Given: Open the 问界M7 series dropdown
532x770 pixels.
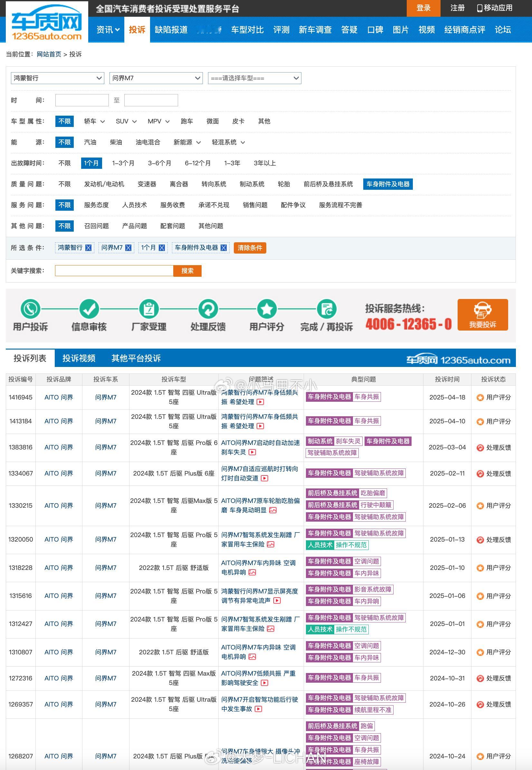Looking at the screenshot, I should point(156,78).
